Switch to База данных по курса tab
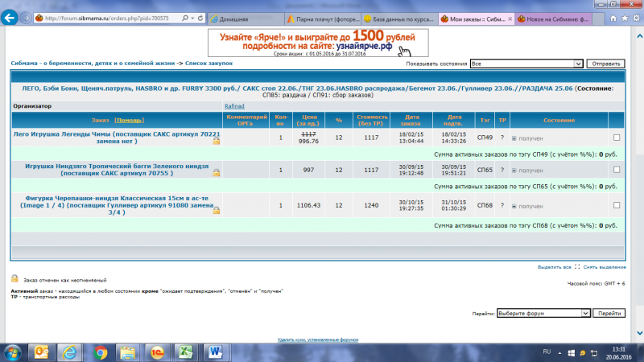Image resolution: width=644 pixels, height=362 pixels. coord(399,19)
